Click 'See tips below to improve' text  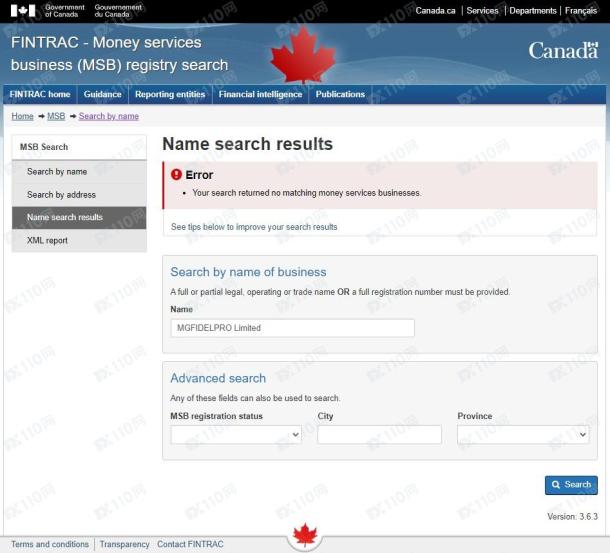[254, 227]
